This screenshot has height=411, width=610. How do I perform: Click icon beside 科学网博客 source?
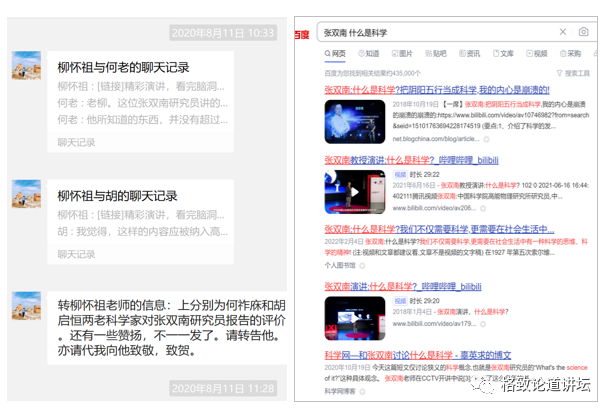362,392
